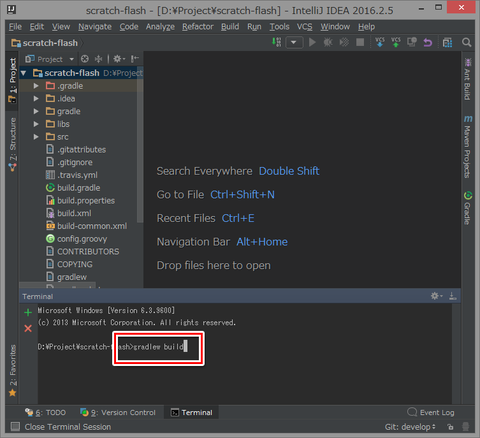Image resolution: width=480 pixels, height=438 pixels.
Task: Open the Event Log button
Action: point(431,413)
